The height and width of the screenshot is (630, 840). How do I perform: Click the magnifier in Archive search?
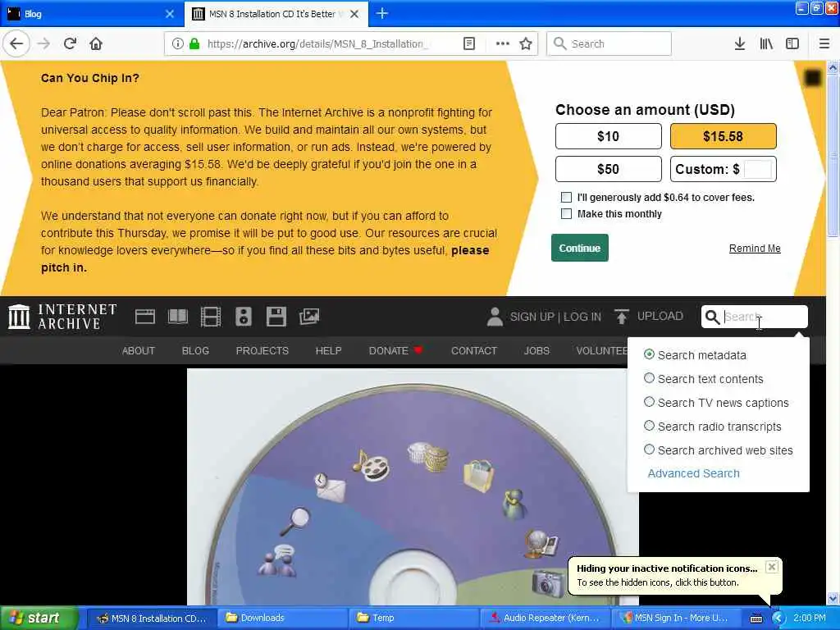click(712, 317)
